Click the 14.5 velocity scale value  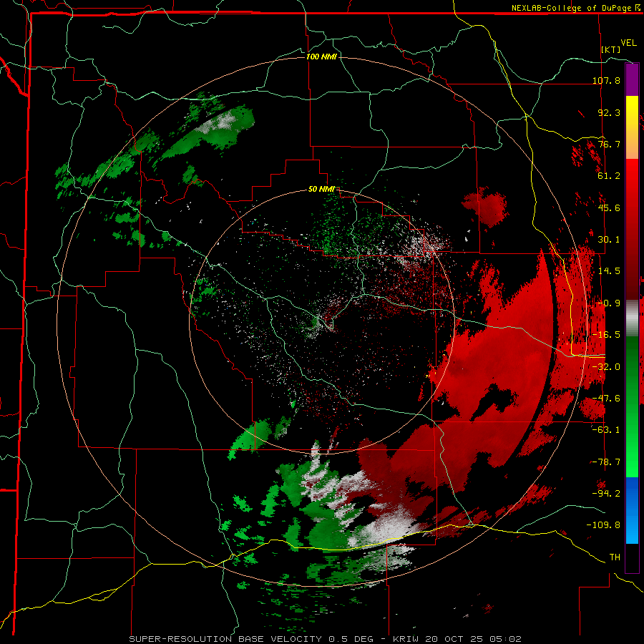click(609, 271)
